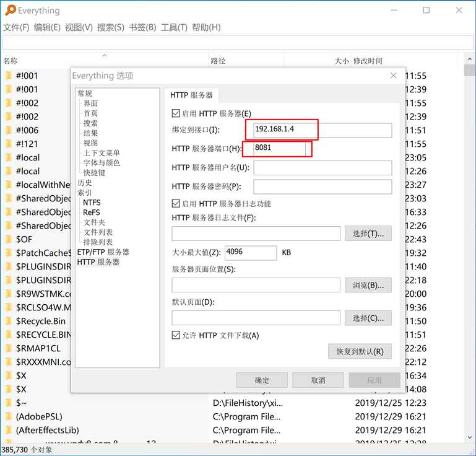Sort by the 修改时间 column header
Screen dimensions: 476x456
368,61
